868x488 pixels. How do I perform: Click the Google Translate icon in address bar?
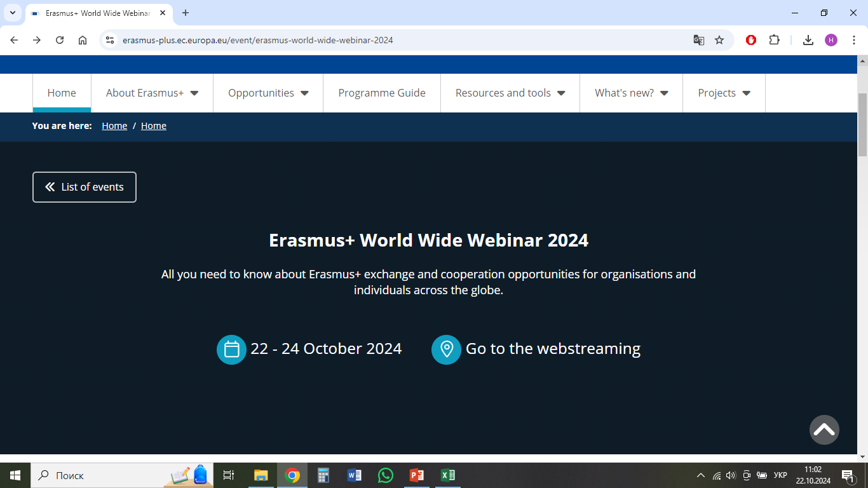click(x=698, y=40)
